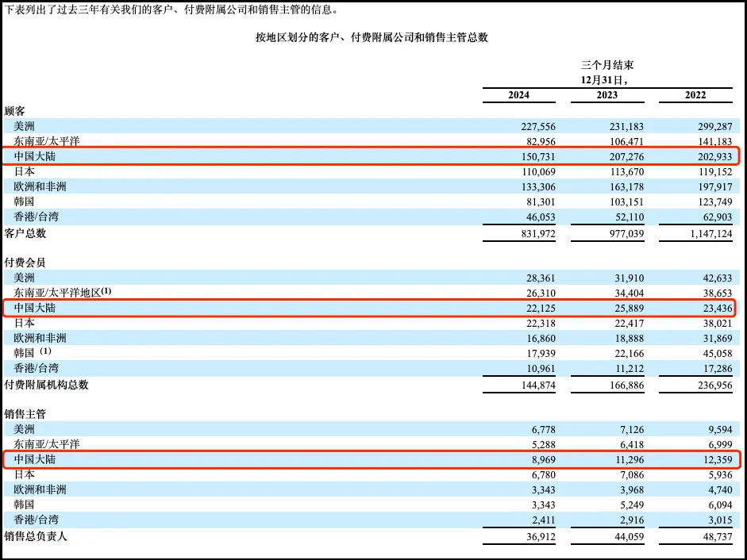Click cell value 82,956
This screenshot has height=560, width=747.
[x=541, y=142]
